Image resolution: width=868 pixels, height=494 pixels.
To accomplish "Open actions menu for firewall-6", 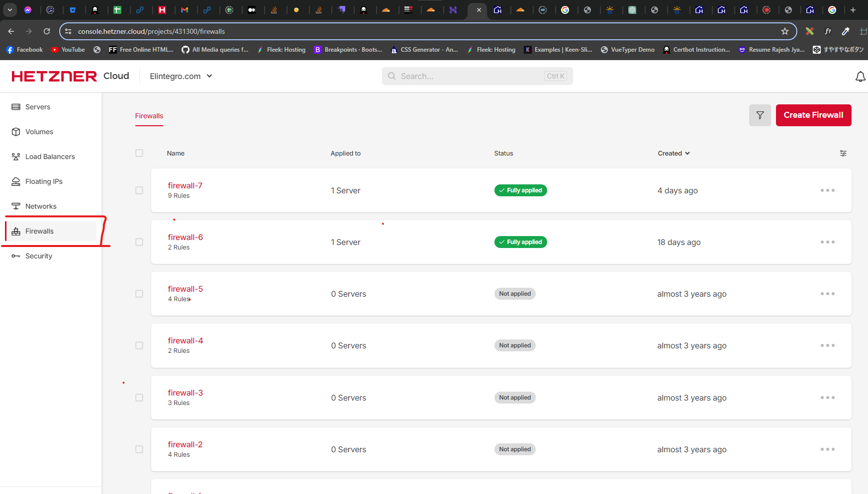I will 828,242.
